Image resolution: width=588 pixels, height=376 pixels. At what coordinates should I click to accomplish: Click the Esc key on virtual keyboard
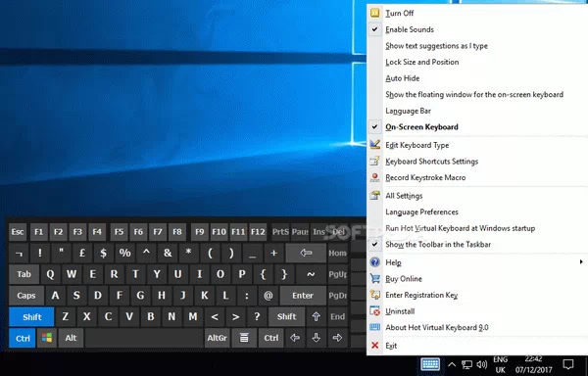point(18,232)
